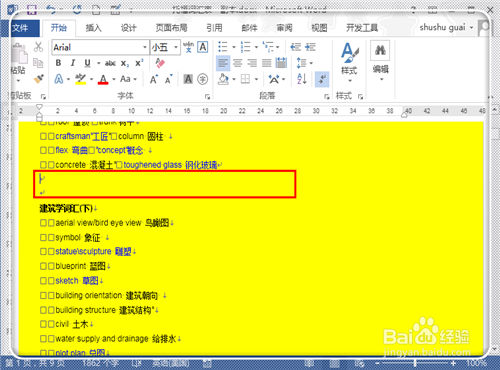Click the Enclosed Character (字) icon

coord(203,79)
